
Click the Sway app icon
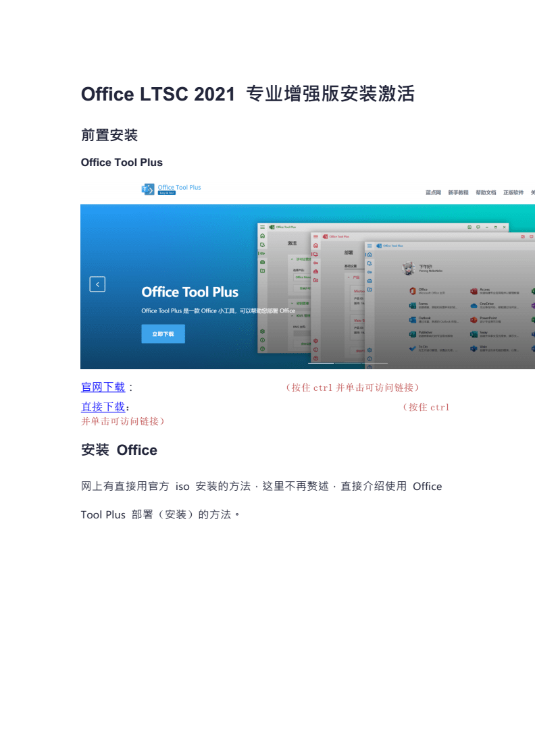coord(474,333)
